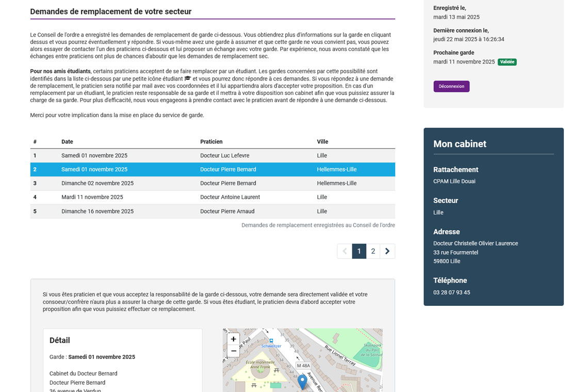The height and width of the screenshot is (392, 588).
Task: Click the Date column header
Action: coord(67,142)
